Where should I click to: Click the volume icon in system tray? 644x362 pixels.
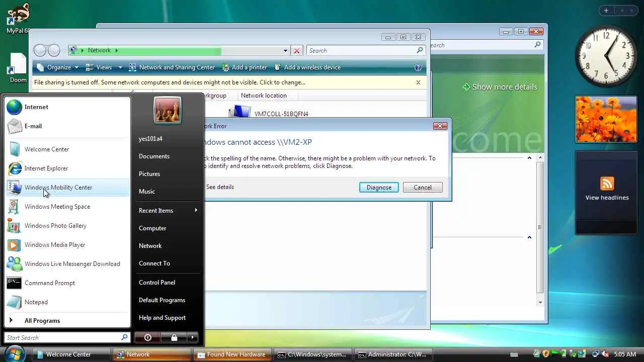[605, 354]
